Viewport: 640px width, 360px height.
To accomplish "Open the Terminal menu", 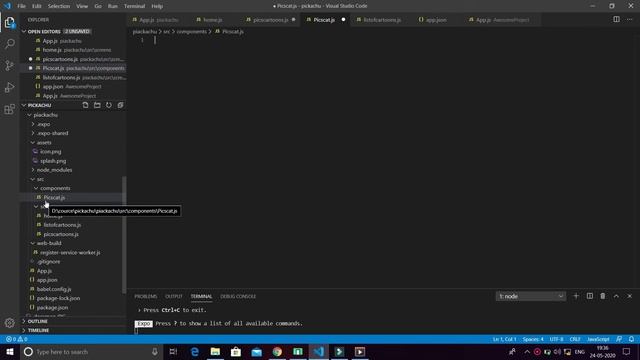I will point(134,6).
